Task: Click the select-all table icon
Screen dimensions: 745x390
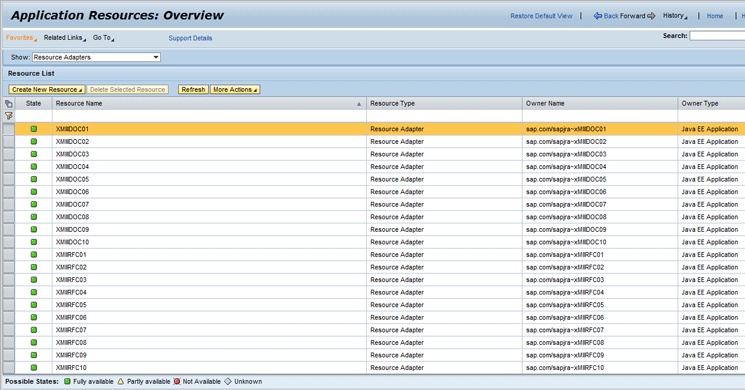Action: click(9, 104)
